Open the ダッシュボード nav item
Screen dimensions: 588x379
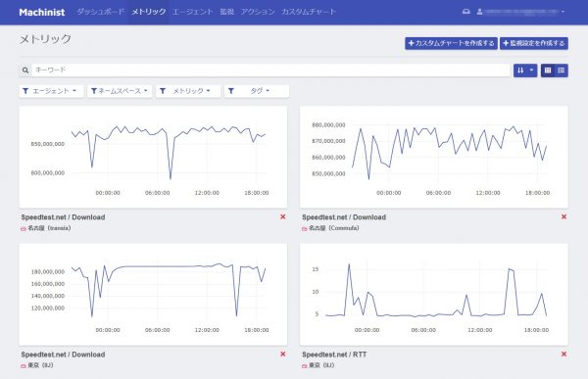coord(100,12)
